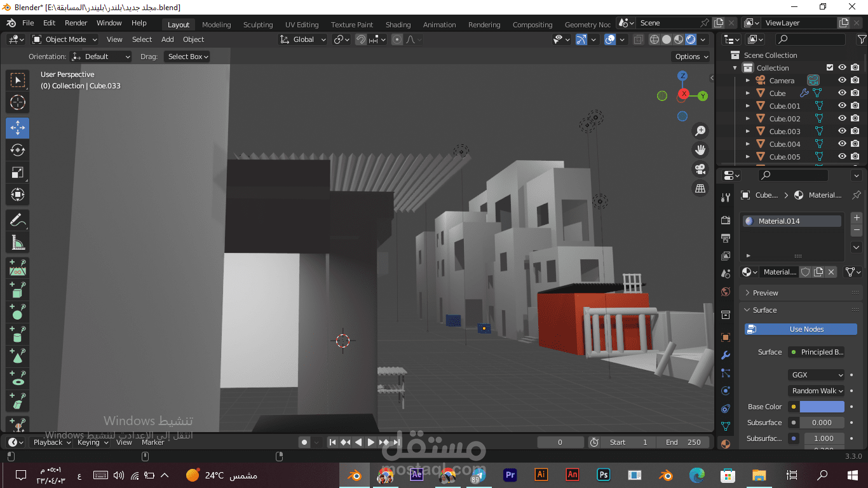Image resolution: width=868 pixels, height=488 pixels.
Task: Hide Cube.003 via its eye icon
Action: pos(842,131)
